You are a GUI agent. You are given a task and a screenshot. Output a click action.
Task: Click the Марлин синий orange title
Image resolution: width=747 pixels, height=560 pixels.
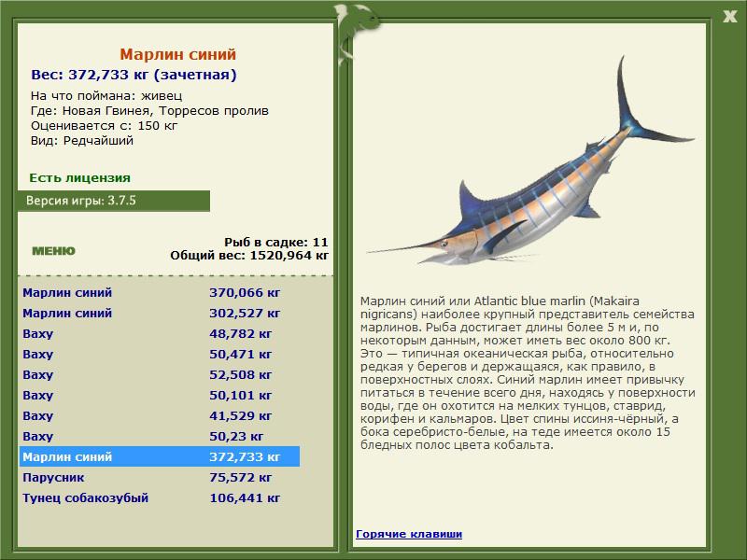(x=177, y=54)
